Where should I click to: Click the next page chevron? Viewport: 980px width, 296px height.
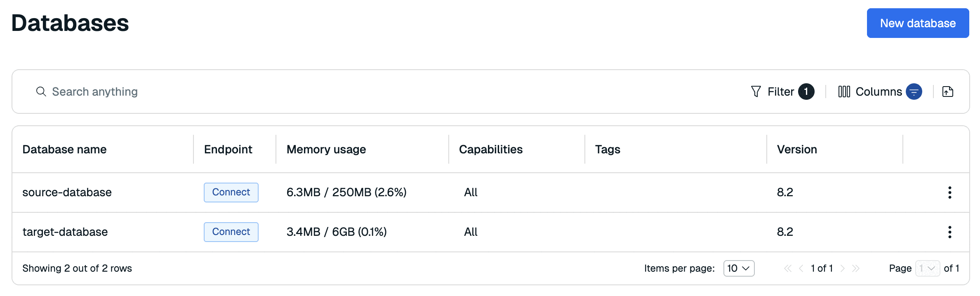(x=843, y=268)
